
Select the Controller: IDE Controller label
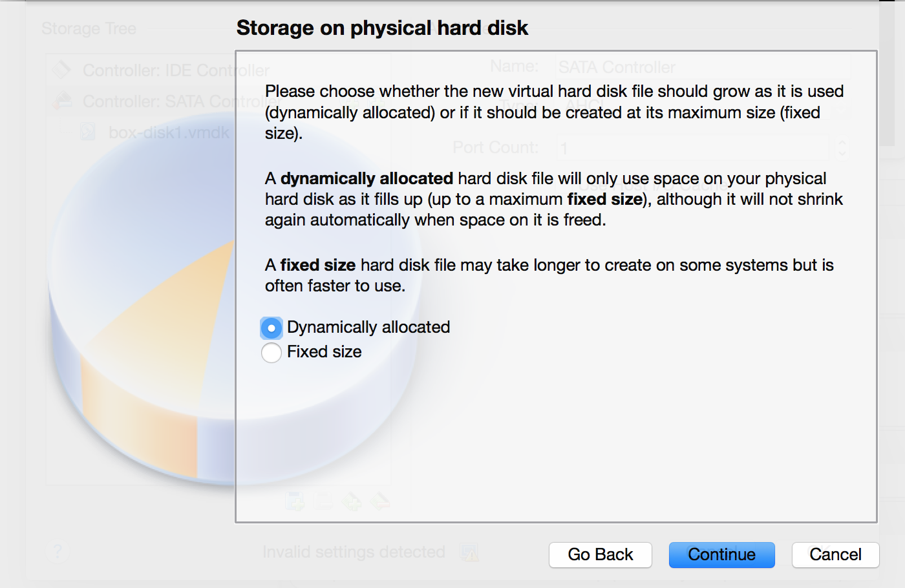[x=176, y=70]
